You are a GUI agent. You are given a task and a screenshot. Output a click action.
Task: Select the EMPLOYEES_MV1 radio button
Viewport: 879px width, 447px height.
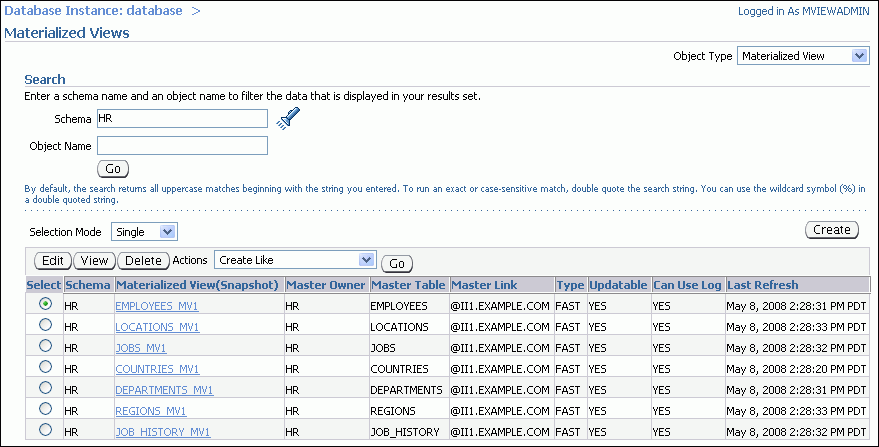[45, 303]
